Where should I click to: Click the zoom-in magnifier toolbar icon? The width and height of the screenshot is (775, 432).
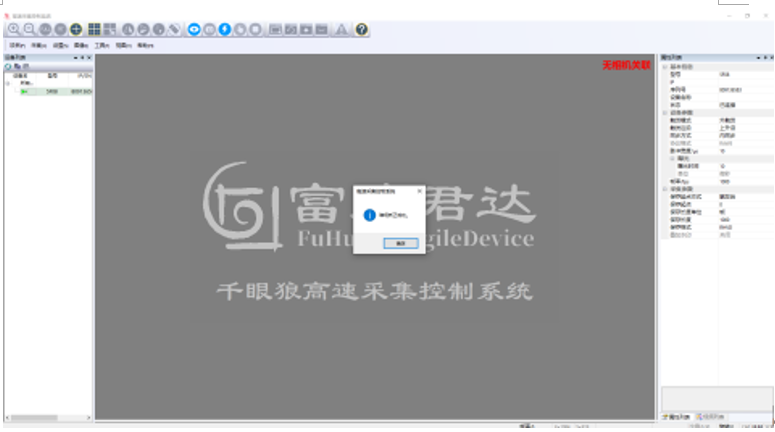coord(14,30)
